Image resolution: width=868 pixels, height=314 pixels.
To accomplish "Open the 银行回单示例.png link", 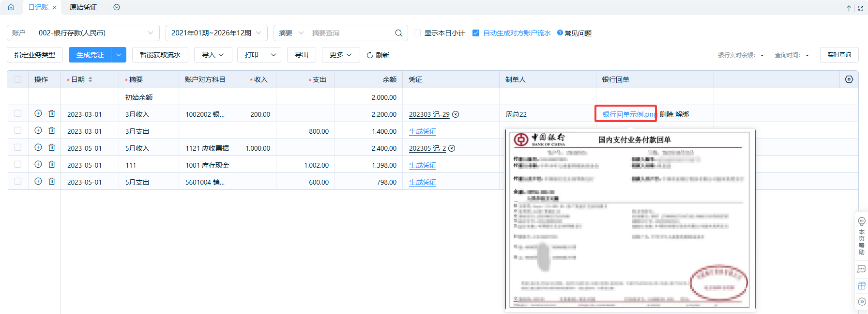I will [x=628, y=114].
